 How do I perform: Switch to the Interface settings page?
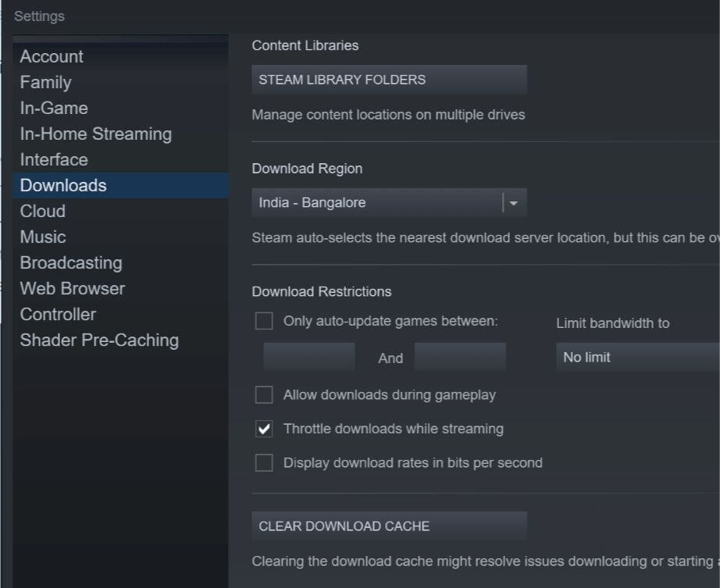coord(54,159)
